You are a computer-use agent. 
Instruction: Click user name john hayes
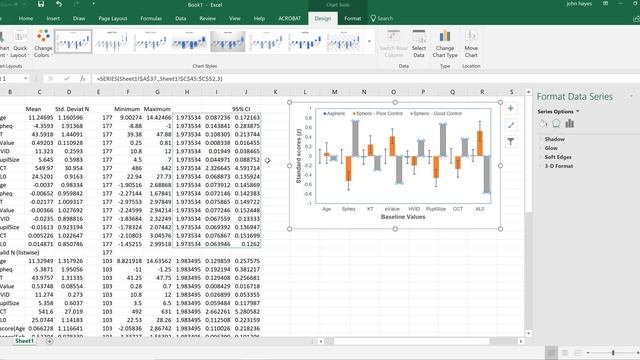click(579, 4)
